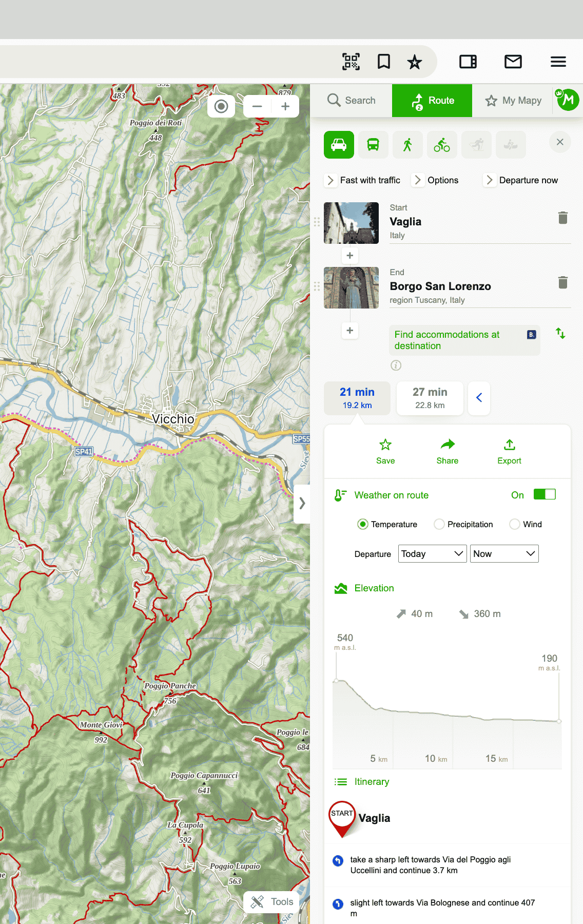Switch to the My Mapy tab
583x924 pixels.
coord(513,101)
